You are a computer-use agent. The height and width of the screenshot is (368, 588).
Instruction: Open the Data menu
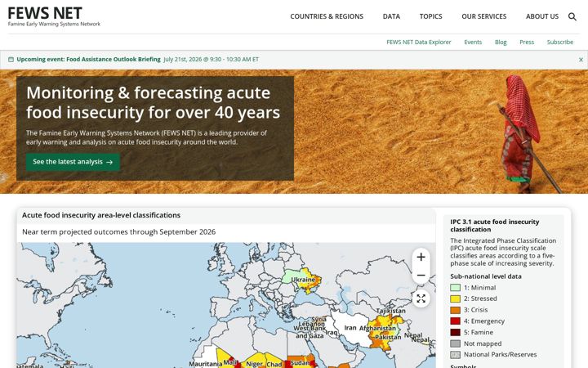(391, 16)
